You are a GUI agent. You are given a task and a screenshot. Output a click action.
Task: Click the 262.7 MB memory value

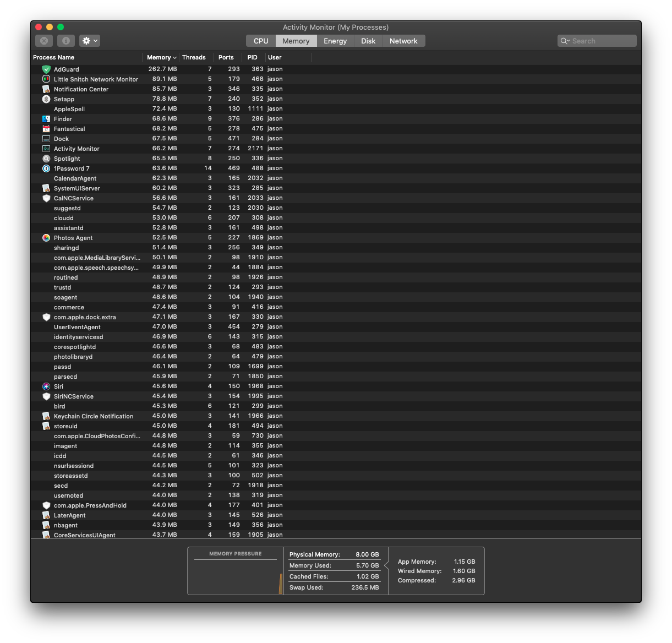tap(163, 69)
